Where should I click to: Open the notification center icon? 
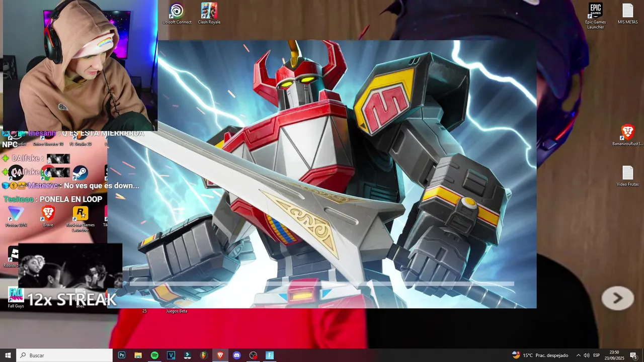pyautogui.click(x=633, y=355)
